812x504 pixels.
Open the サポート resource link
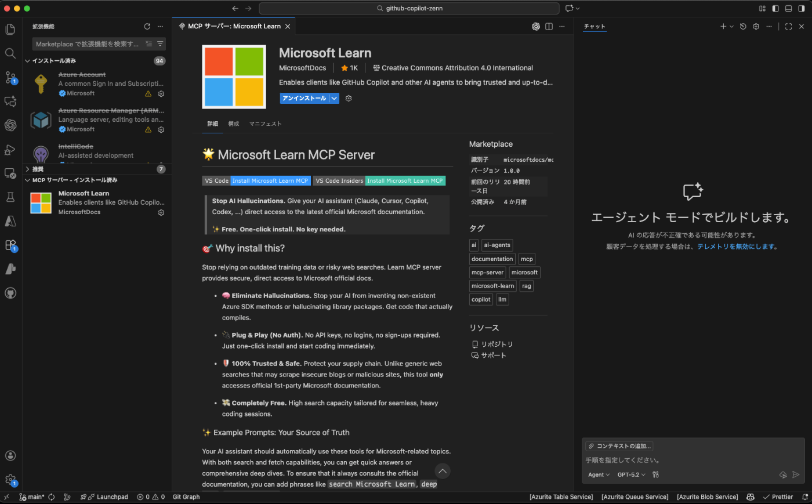click(x=489, y=356)
